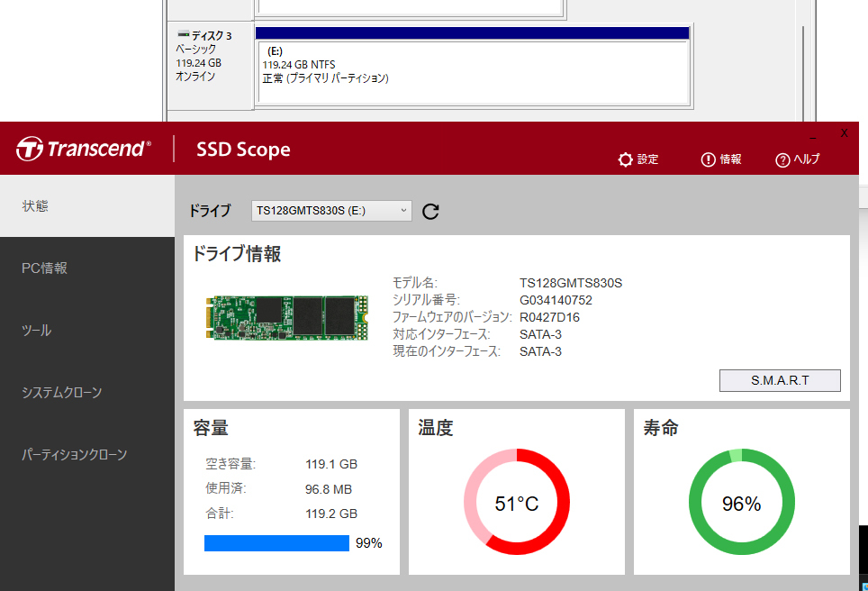Click the 99% capacity usage bar
This screenshot has height=591, width=868.
pyautogui.click(x=276, y=542)
